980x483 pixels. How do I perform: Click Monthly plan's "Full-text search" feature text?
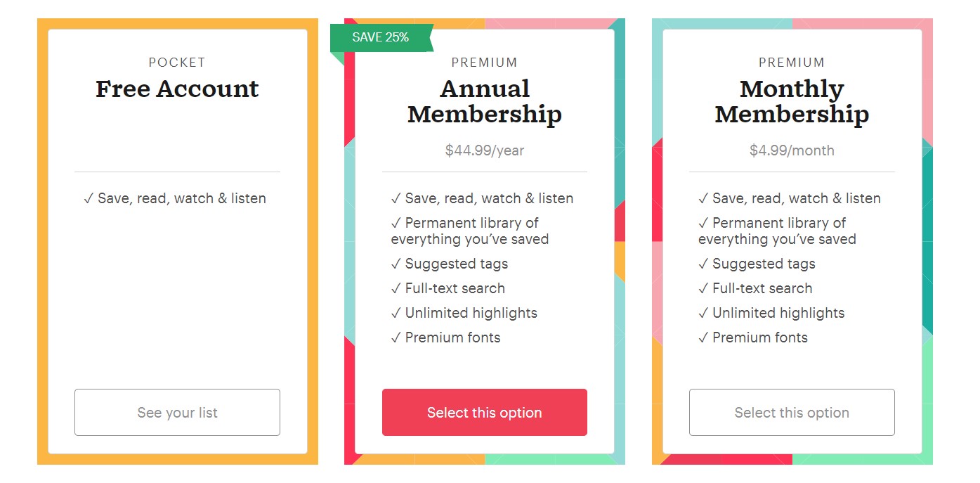(x=762, y=288)
